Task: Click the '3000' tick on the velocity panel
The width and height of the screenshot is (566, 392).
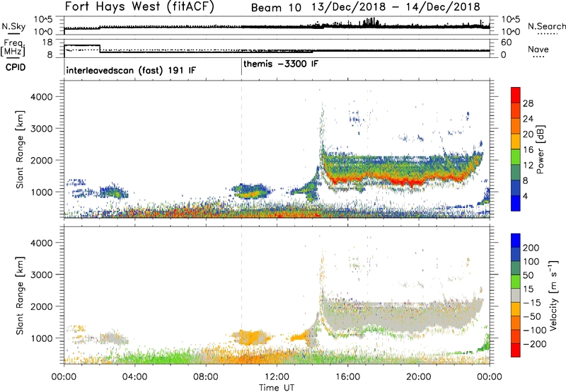Action: click(x=41, y=275)
